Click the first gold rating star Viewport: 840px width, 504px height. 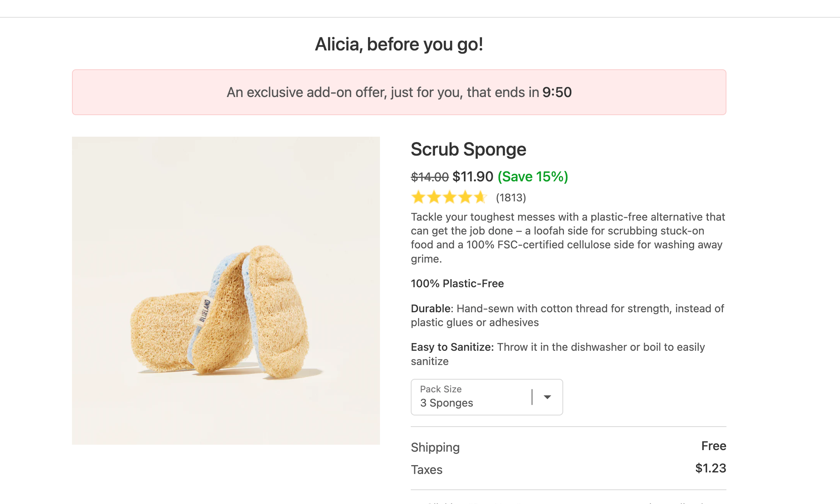(418, 197)
